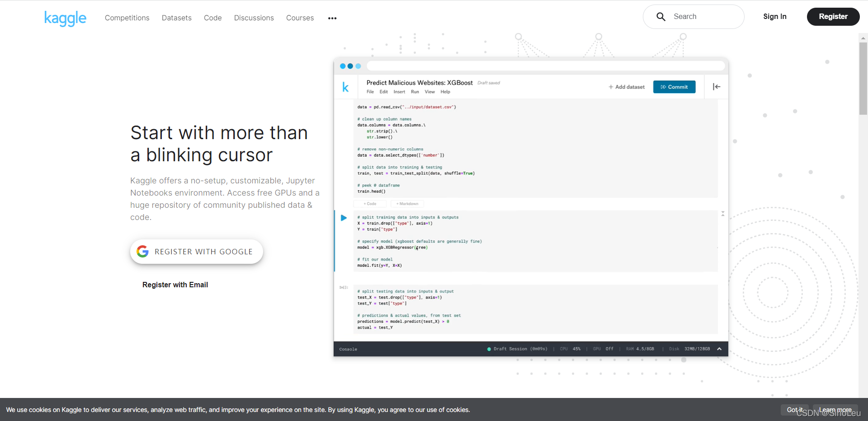Click the In[ ]: cell label
This screenshot has width=868, height=421.
[344, 287]
